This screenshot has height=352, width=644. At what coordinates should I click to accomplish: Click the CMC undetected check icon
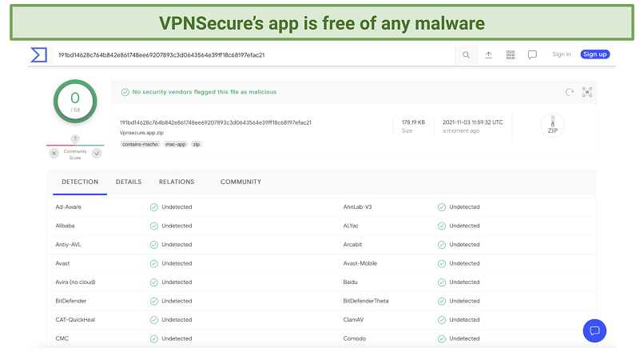click(154, 339)
